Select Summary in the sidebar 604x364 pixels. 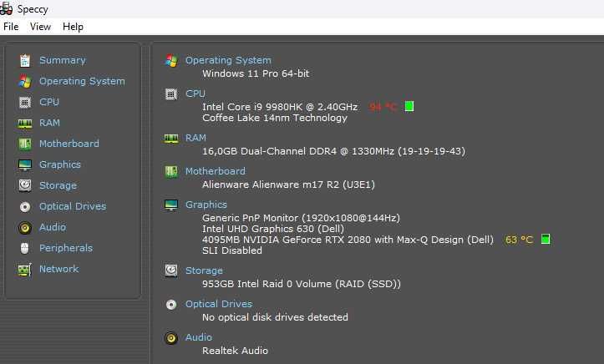click(x=63, y=60)
